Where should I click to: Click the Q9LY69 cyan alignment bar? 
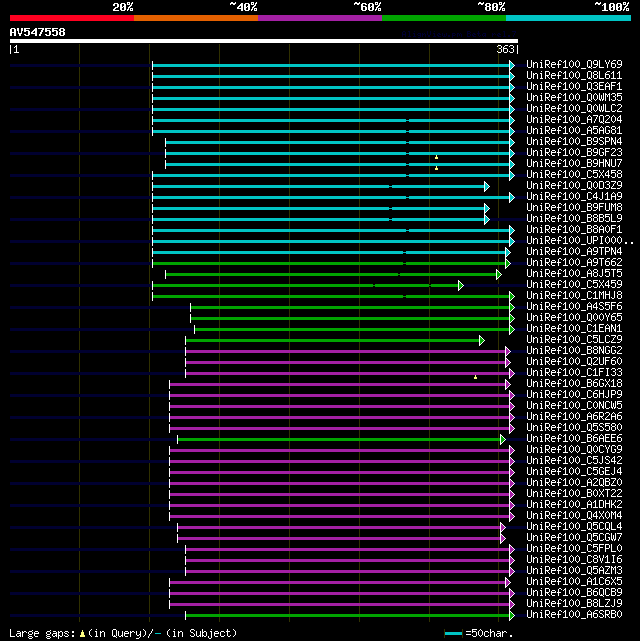click(331, 65)
